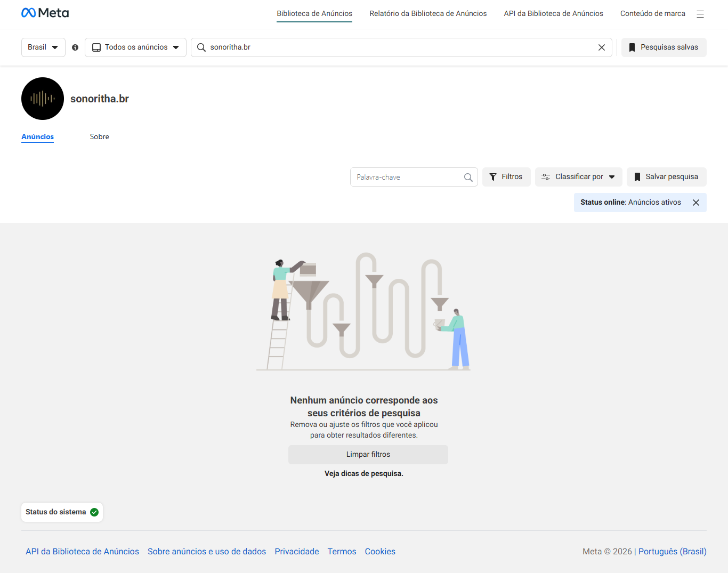Switch to the Sobre tab
The height and width of the screenshot is (573, 728).
click(x=100, y=137)
